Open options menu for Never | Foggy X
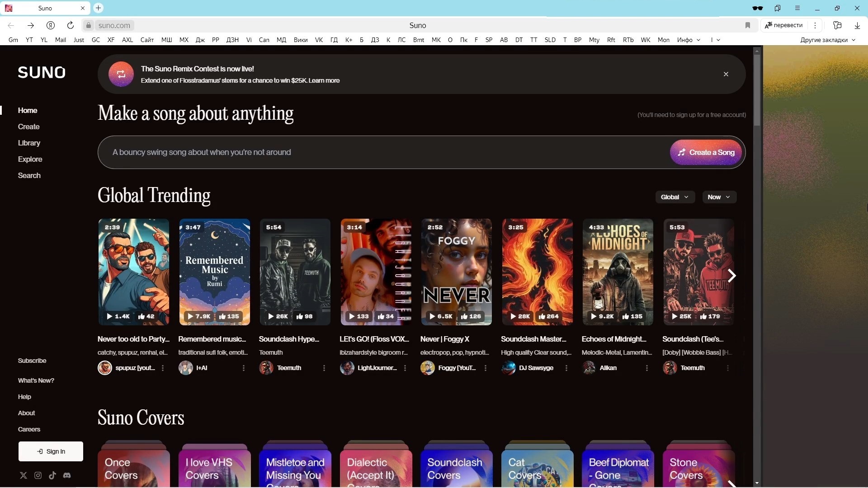 click(486, 368)
